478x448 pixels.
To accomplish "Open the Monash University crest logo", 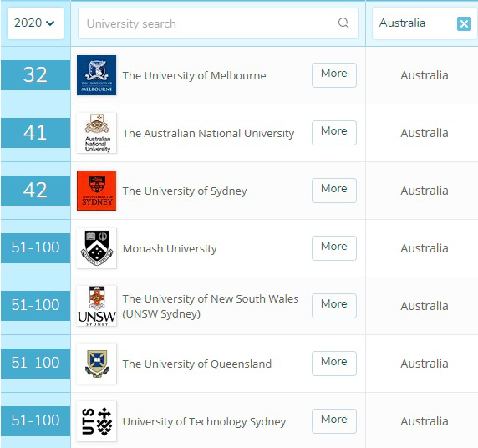I will [x=96, y=248].
